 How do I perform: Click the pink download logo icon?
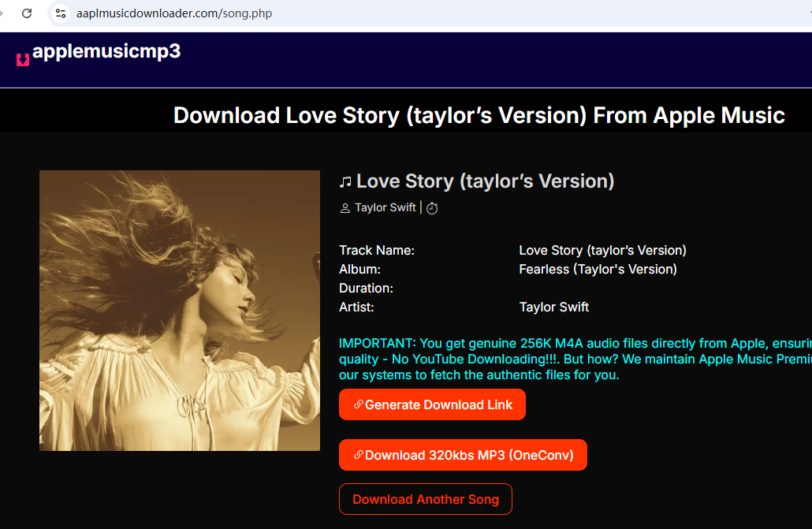(23, 60)
